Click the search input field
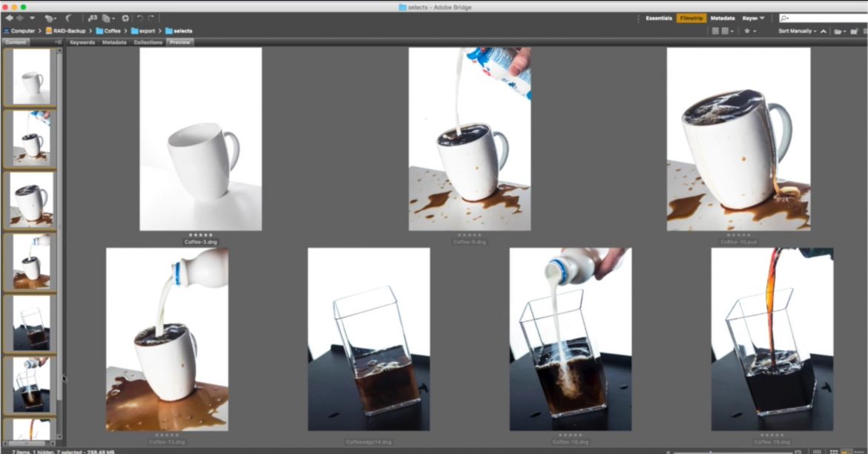The image size is (868, 454). tap(823, 19)
